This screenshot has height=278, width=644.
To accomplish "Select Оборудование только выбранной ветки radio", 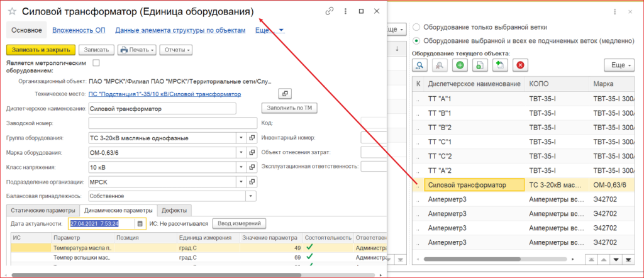I will pyautogui.click(x=416, y=28).
